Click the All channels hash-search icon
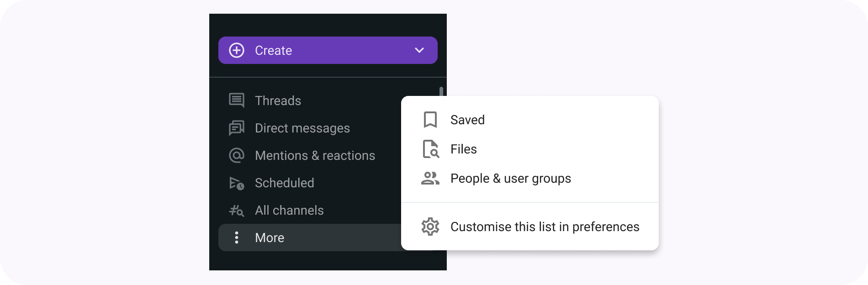868x285 pixels. click(237, 211)
